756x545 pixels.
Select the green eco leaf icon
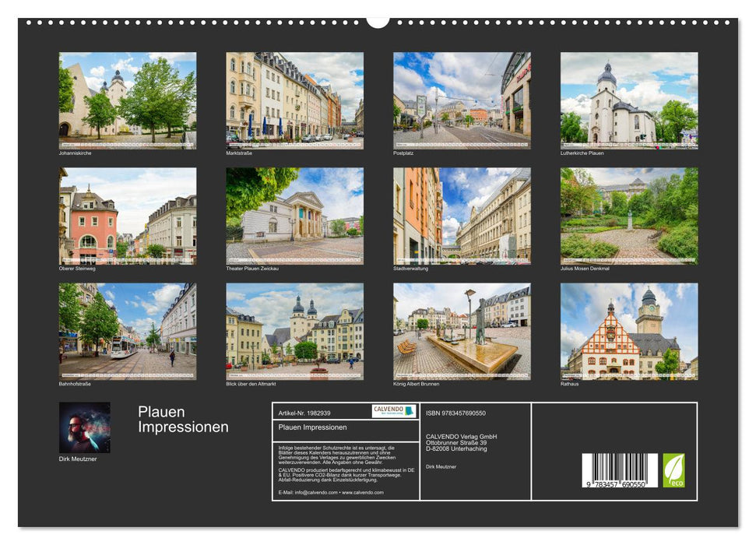674,468
